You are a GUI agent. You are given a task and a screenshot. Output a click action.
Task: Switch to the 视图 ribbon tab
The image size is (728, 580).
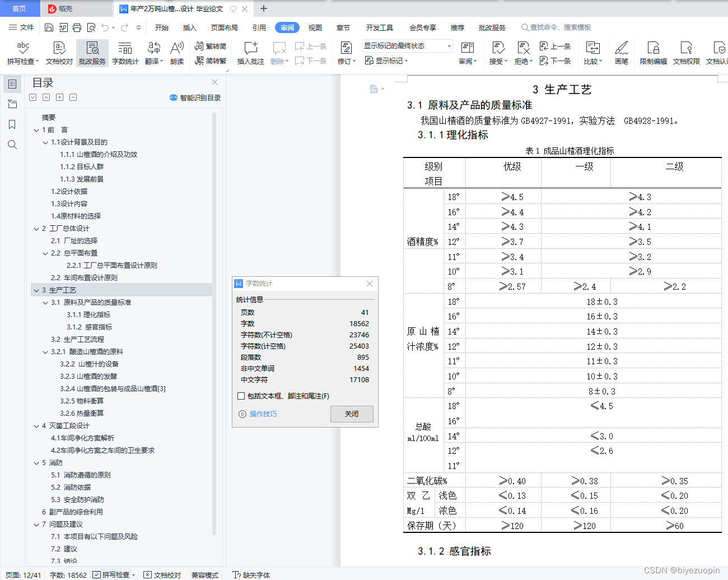pyautogui.click(x=315, y=27)
